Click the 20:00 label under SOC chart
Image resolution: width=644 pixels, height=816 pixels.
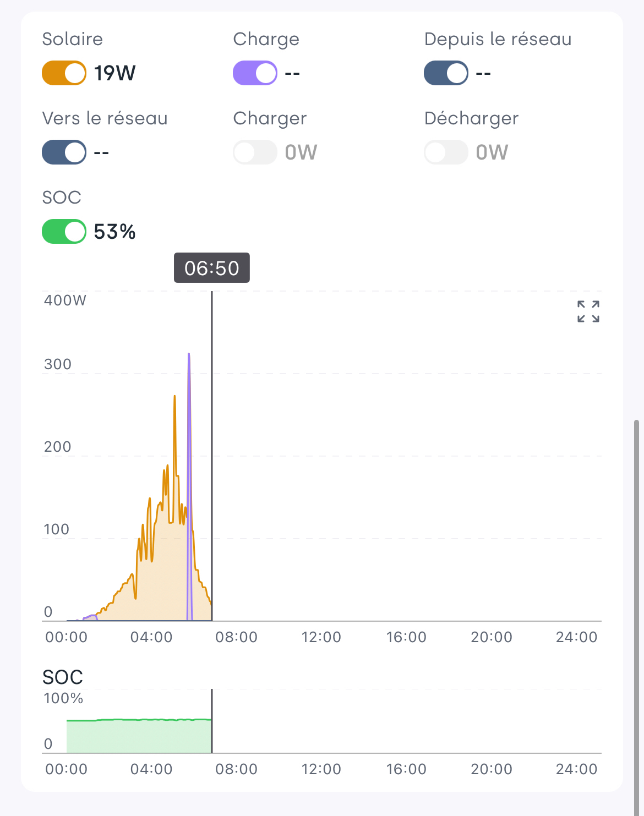click(492, 769)
